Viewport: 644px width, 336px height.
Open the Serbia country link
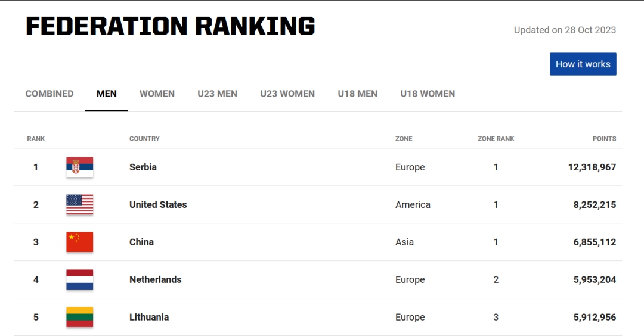(143, 167)
